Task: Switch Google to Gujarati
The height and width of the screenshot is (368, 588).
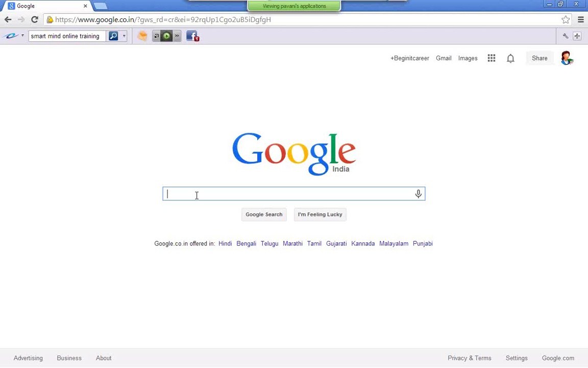Action: click(x=336, y=244)
